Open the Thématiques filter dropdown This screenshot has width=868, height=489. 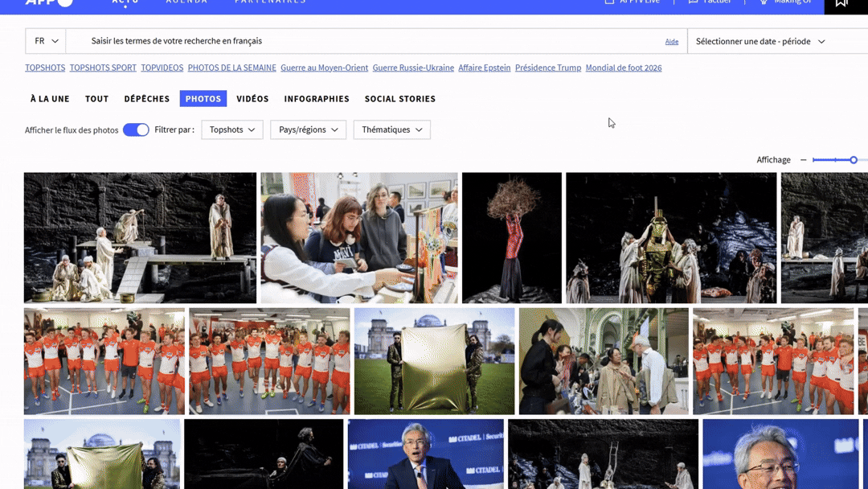[392, 129]
